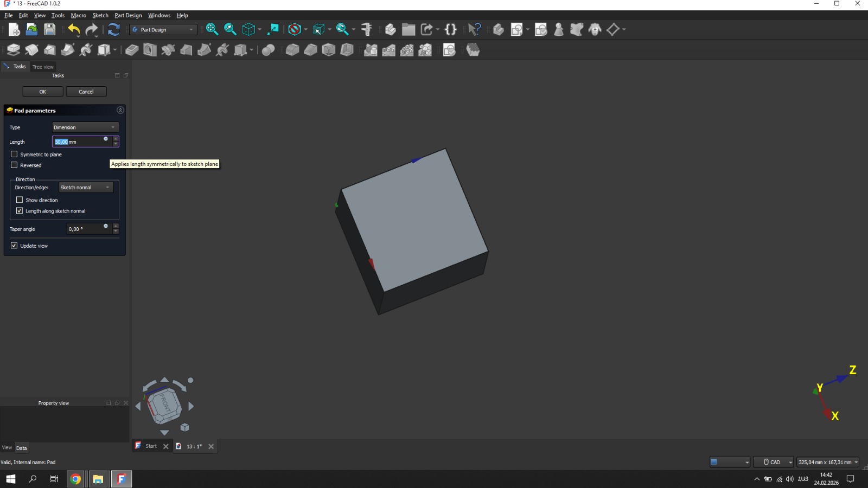Image resolution: width=868 pixels, height=488 pixels.
Task: Open Chrome from the taskbar
Action: point(75,479)
